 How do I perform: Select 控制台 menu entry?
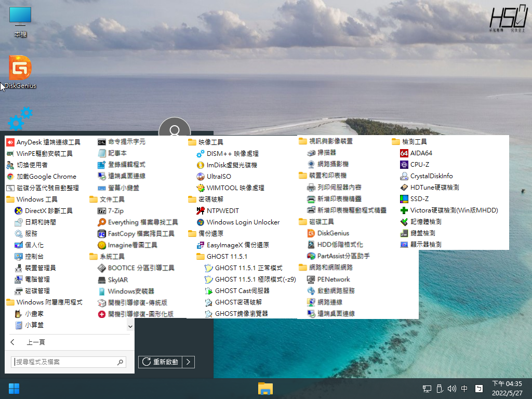(29, 257)
